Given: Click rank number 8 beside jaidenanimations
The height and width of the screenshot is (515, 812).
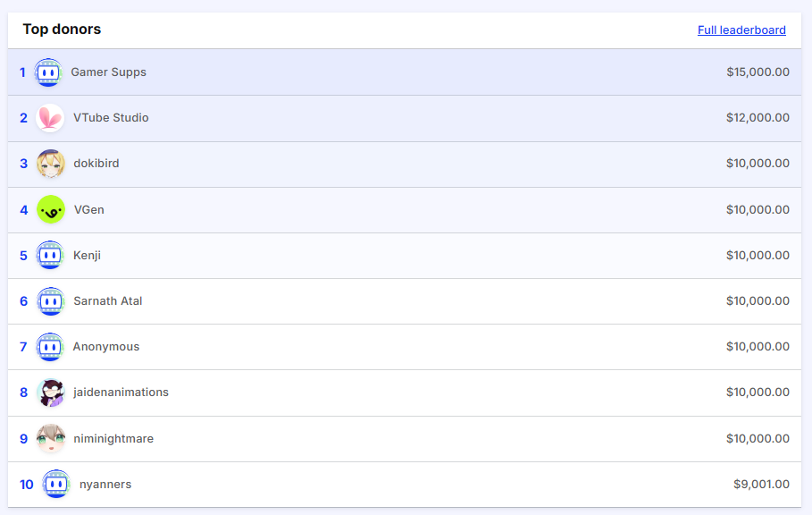Looking at the screenshot, I should pos(24,393).
